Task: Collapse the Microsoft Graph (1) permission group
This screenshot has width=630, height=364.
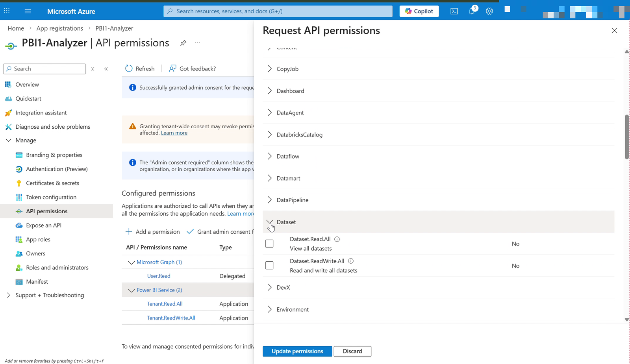Action: pos(132,262)
